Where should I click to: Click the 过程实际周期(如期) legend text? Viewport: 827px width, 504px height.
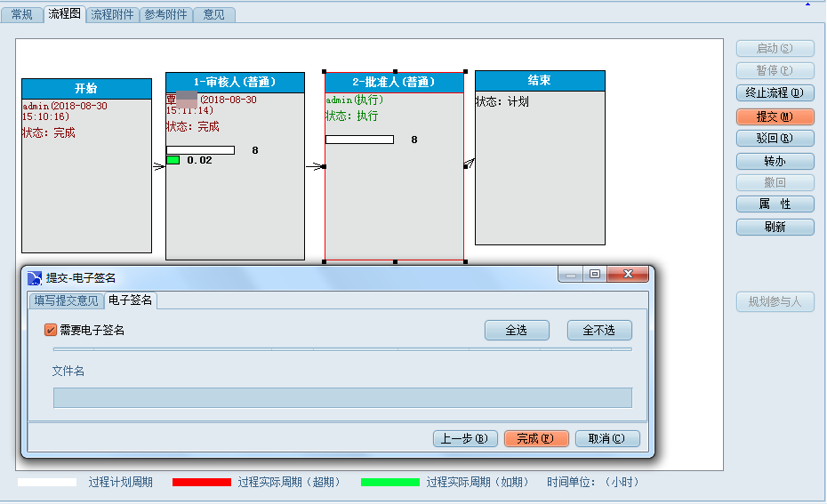(478, 483)
